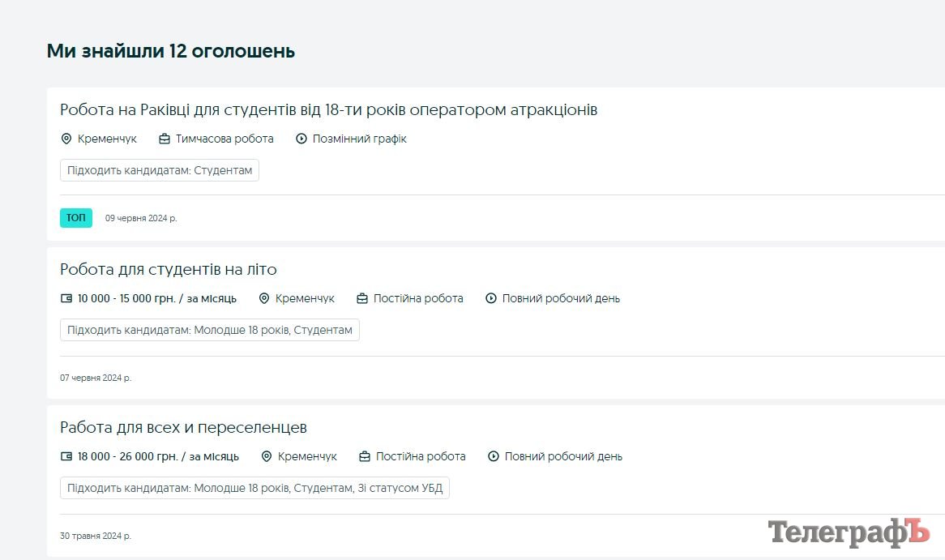Viewport: 945px width, 560px height.
Task: Open the Rakivka attractions operator job listing
Action: [328, 109]
